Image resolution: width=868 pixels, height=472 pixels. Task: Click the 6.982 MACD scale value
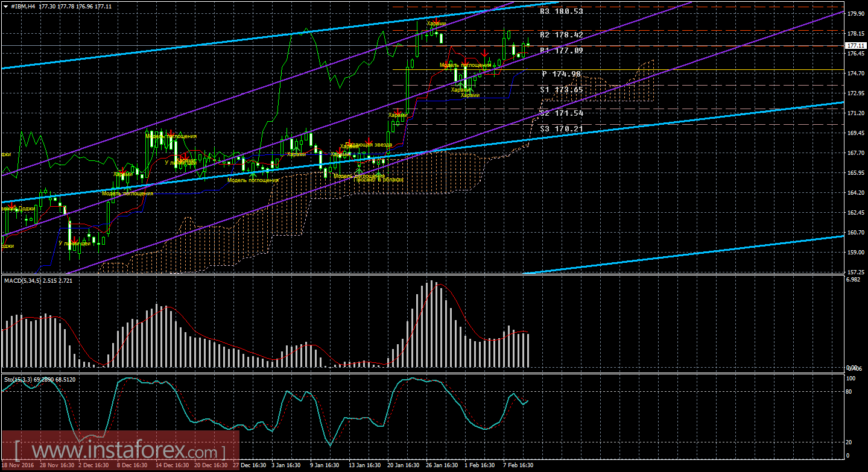point(853,281)
